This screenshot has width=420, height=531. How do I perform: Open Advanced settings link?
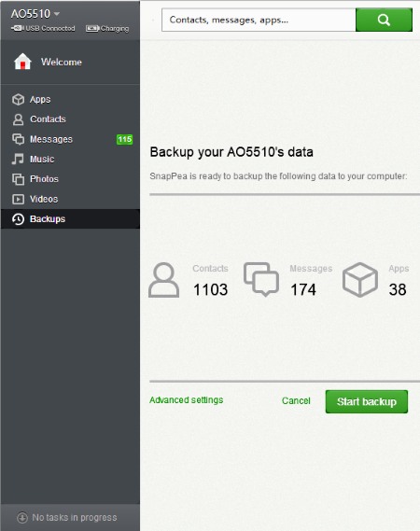tap(187, 400)
